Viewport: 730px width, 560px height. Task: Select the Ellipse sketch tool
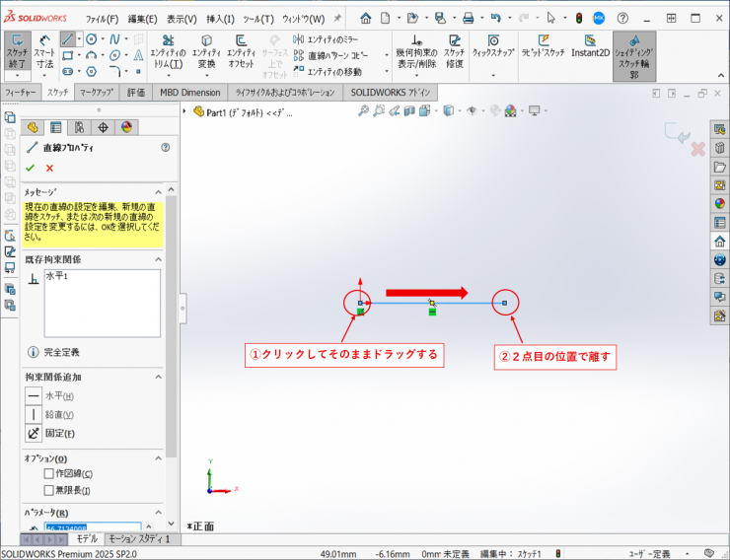pyautogui.click(x=114, y=55)
